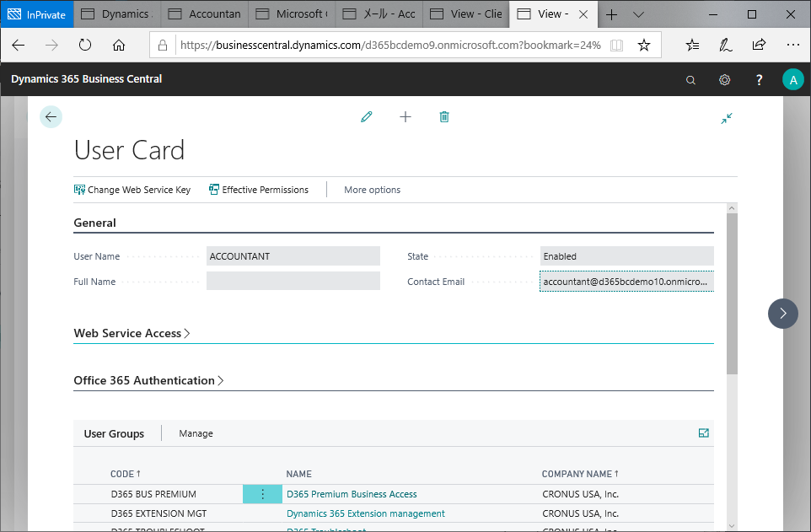Open D365 Premium Business Access link
The width and height of the screenshot is (811, 532).
pos(352,494)
